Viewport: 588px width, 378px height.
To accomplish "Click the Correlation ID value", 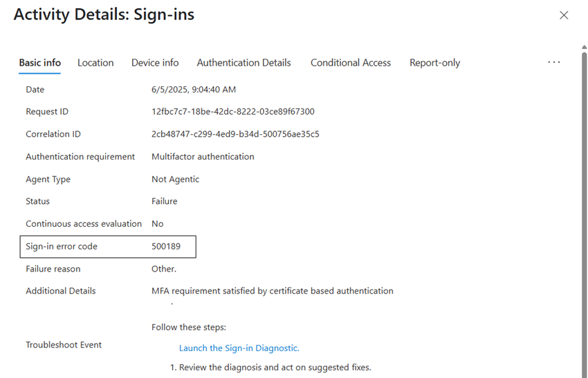I will pos(235,134).
